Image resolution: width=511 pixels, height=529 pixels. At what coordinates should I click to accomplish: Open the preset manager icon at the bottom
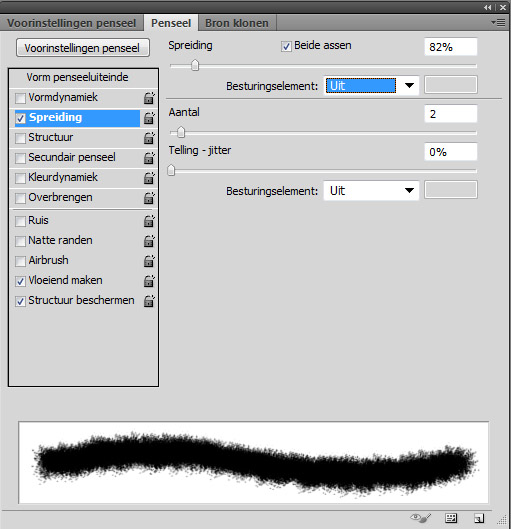coord(451,518)
